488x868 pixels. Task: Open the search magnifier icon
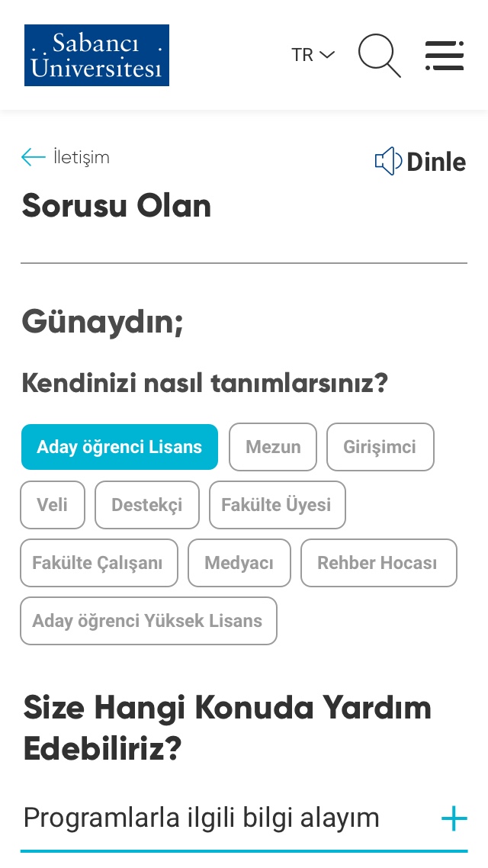[x=379, y=55]
